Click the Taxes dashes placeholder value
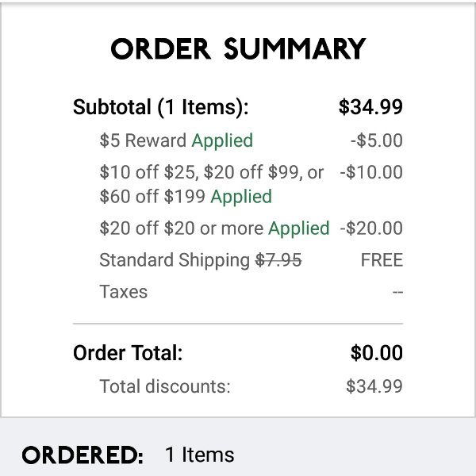Image resolution: width=476 pixels, height=476 pixels. 397,292
